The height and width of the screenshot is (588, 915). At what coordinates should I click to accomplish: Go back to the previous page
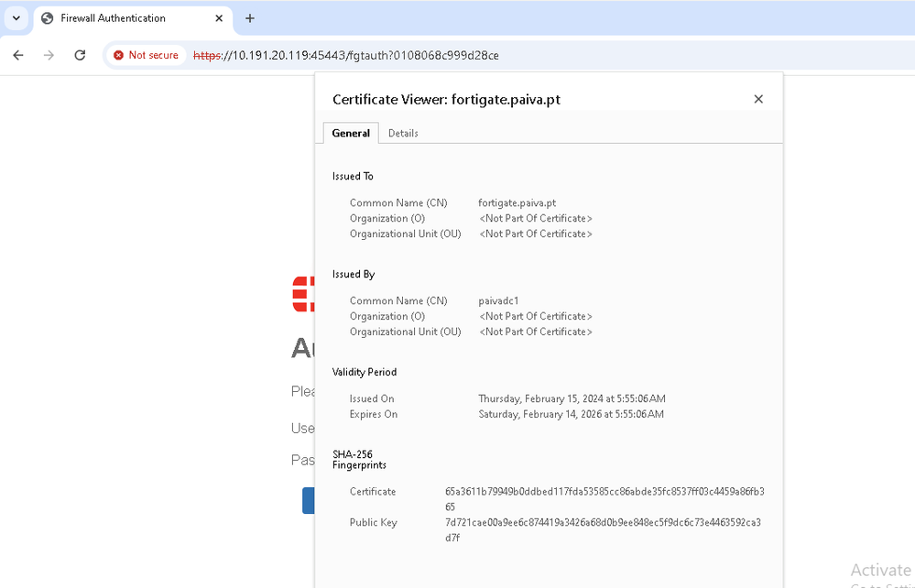pos(18,55)
